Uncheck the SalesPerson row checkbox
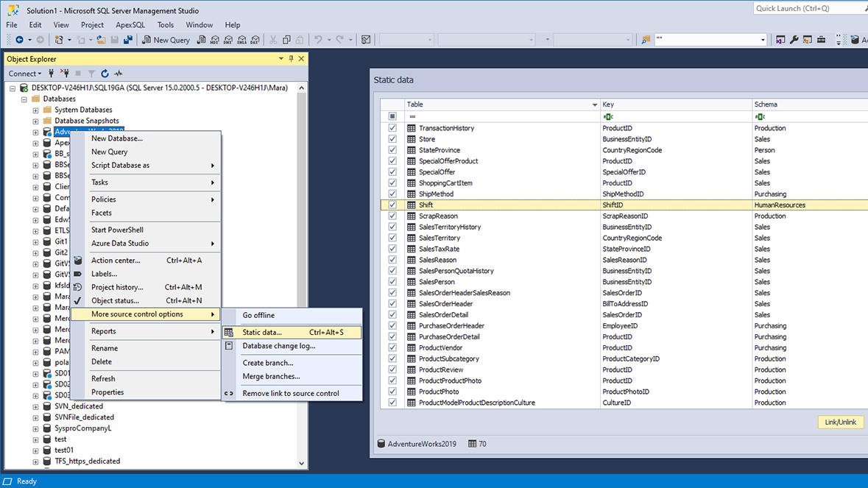Screen dimensions: 868x488 click(x=392, y=282)
